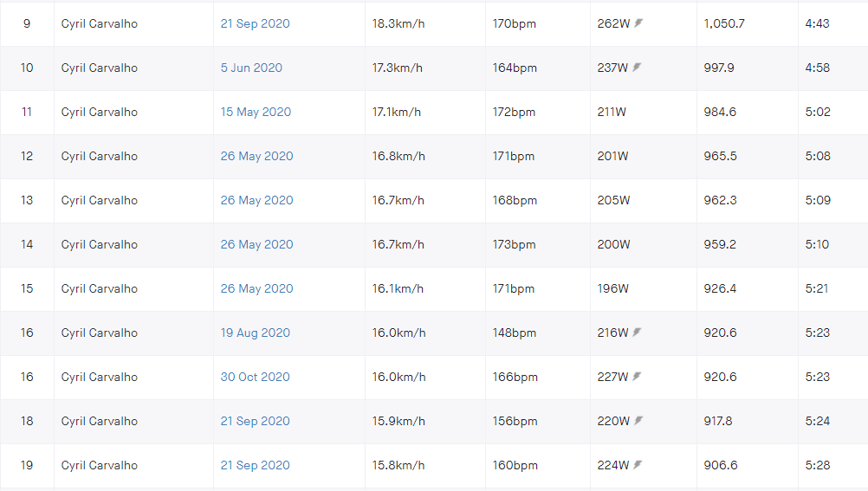Click the 1,050.7 VAM value
This screenshot has width=868, height=491.
(724, 23)
